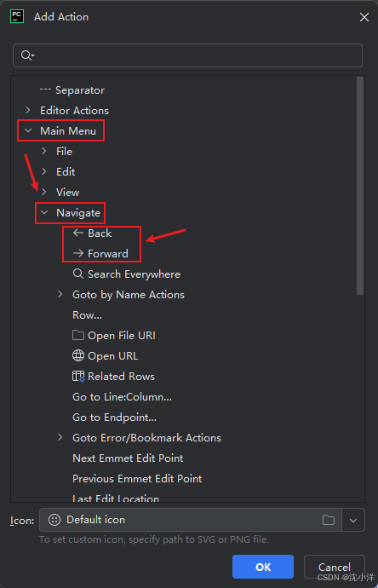Screen dimensions: 378x588
Task: Collapse the Main Menu node
Action: click(x=28, y=130)
